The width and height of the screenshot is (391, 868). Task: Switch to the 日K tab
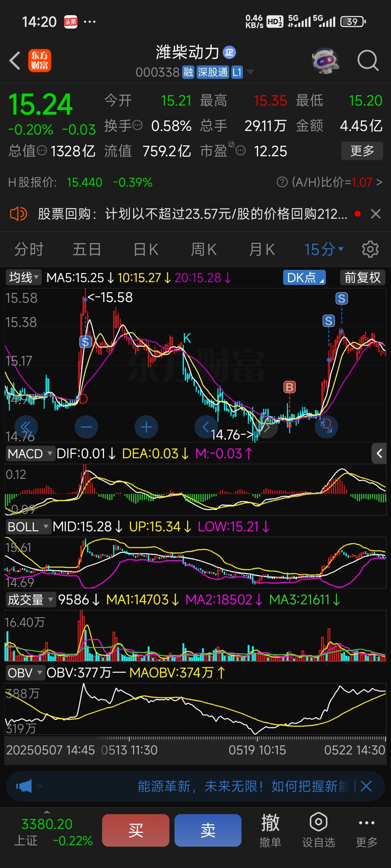146,250
